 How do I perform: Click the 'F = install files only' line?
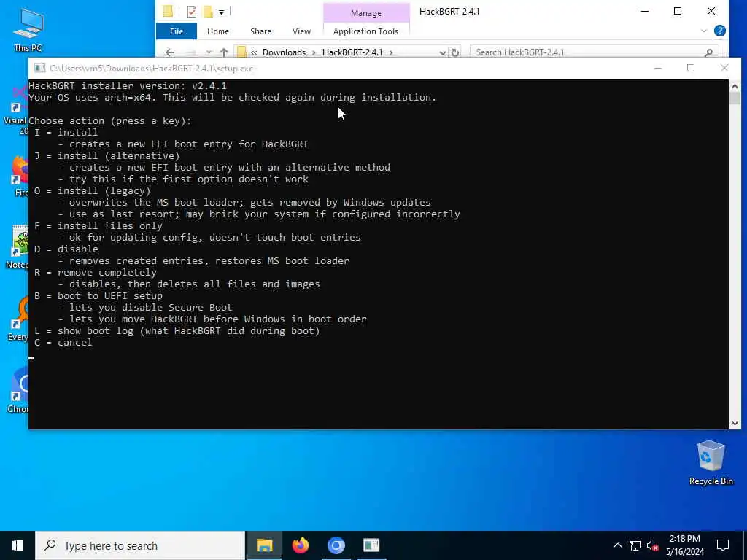[x=98, y=226]
